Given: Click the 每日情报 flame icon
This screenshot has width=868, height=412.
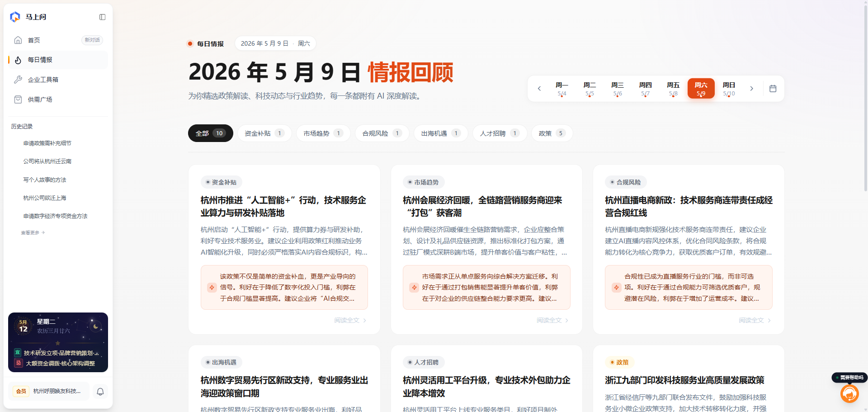Looking at the screenshot, I should coord(18,60).
